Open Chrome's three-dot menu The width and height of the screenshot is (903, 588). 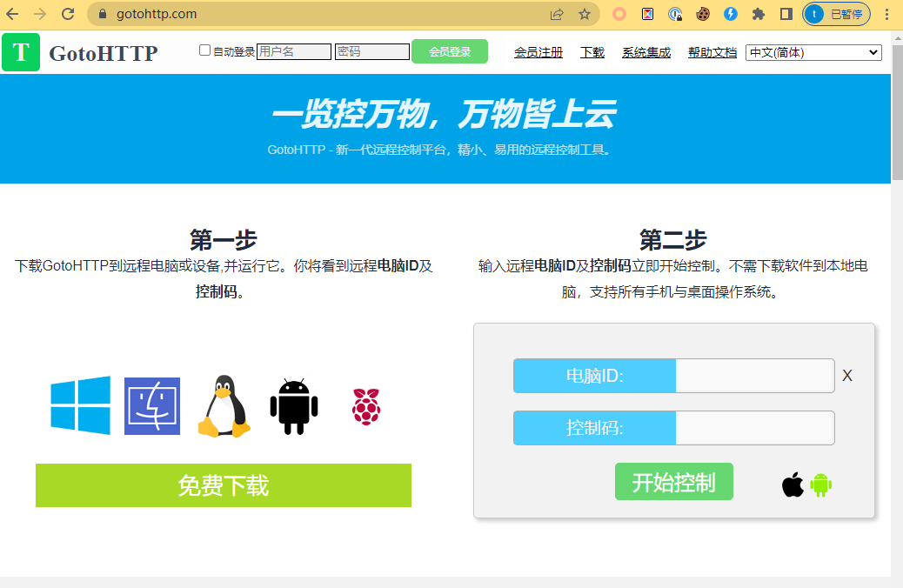coord(886,15)
